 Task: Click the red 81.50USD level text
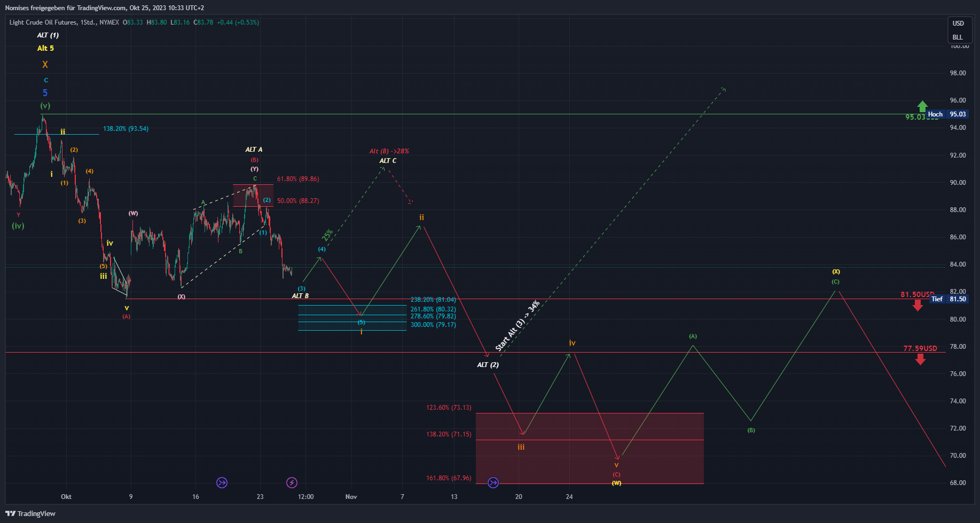(x=918, y=294)
